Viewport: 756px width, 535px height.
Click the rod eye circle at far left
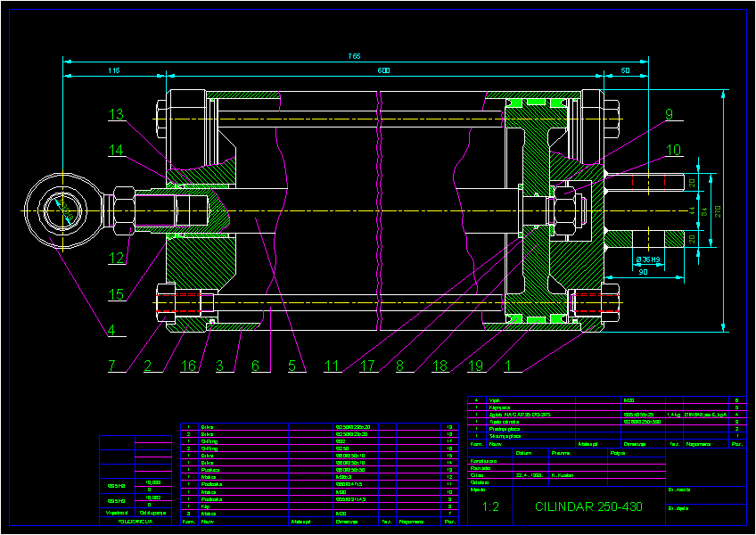(62, 211)
